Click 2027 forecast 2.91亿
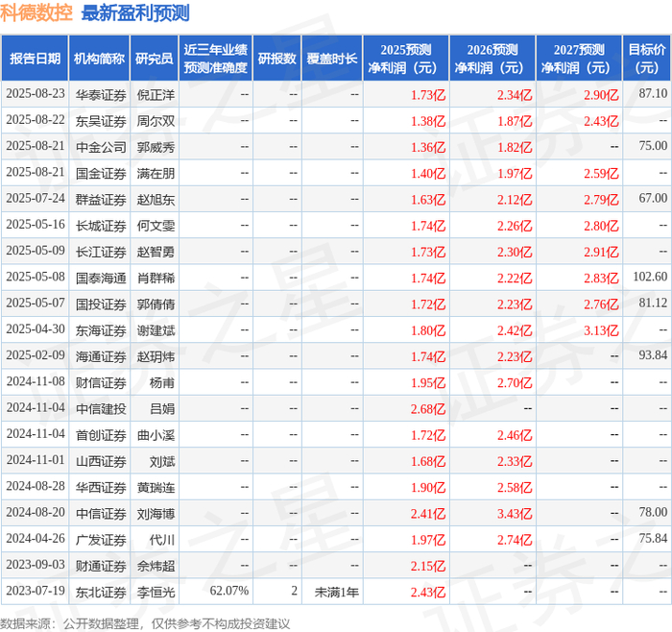The width and height of the screenshot is (672, 632). (601, 252)
